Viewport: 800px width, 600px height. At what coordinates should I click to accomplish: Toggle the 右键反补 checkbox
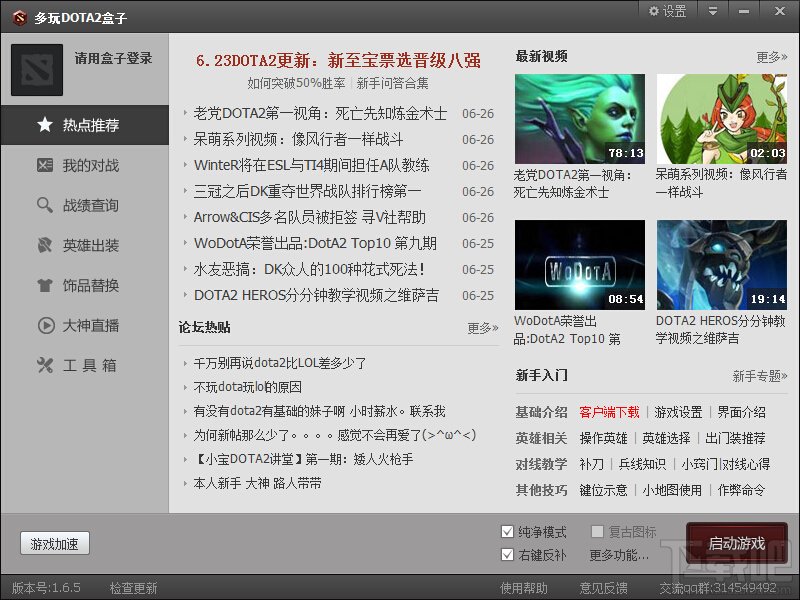point(507,555)
